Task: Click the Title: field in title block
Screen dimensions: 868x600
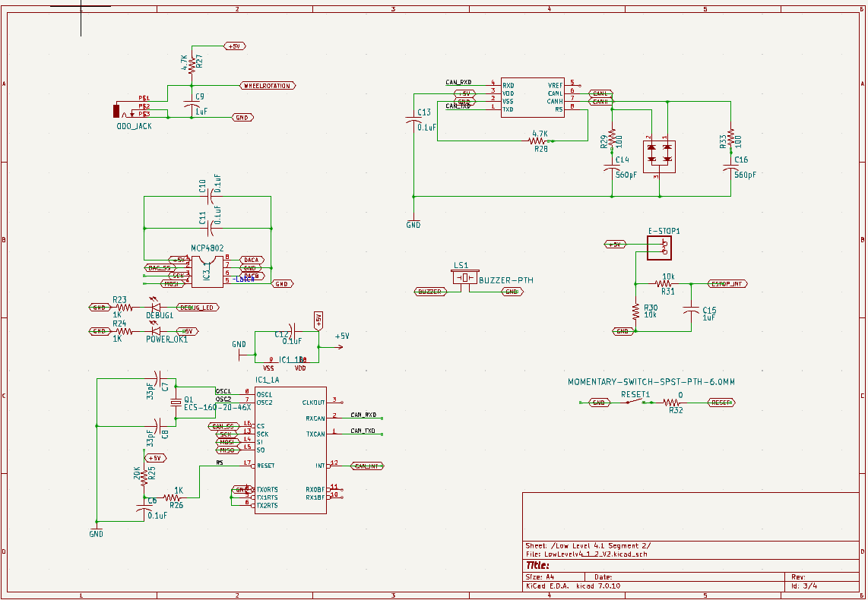Action: (537, 566)
